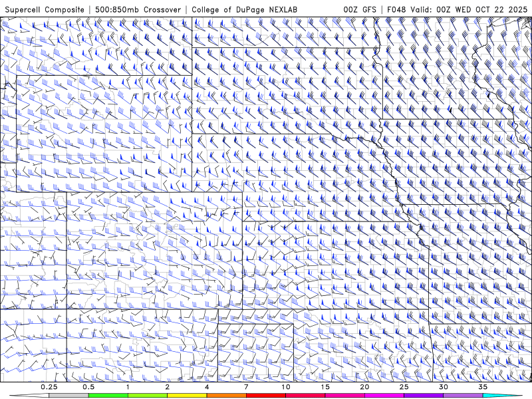Click the '2' legend value
The height and width of the screenshot is (399, 532).
168,387
